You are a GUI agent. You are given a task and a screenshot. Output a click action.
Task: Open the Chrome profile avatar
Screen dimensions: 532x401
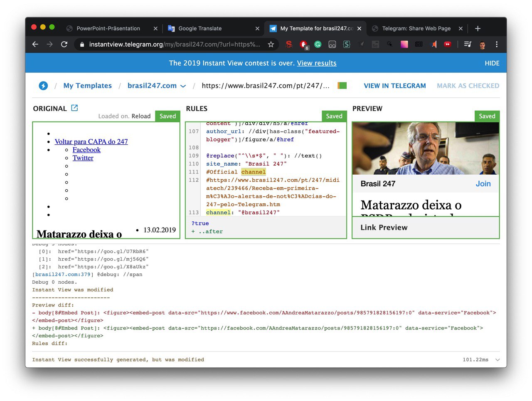coord(482,45)
